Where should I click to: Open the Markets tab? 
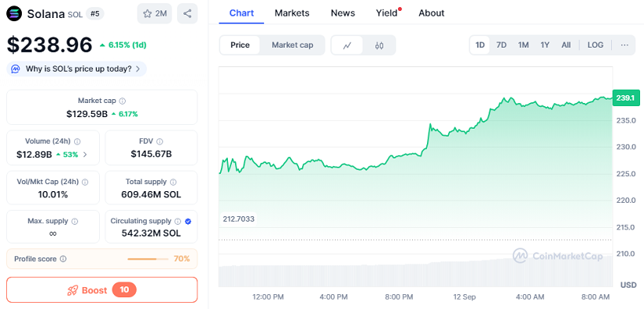pyautogui.click(x=292, y=13)
